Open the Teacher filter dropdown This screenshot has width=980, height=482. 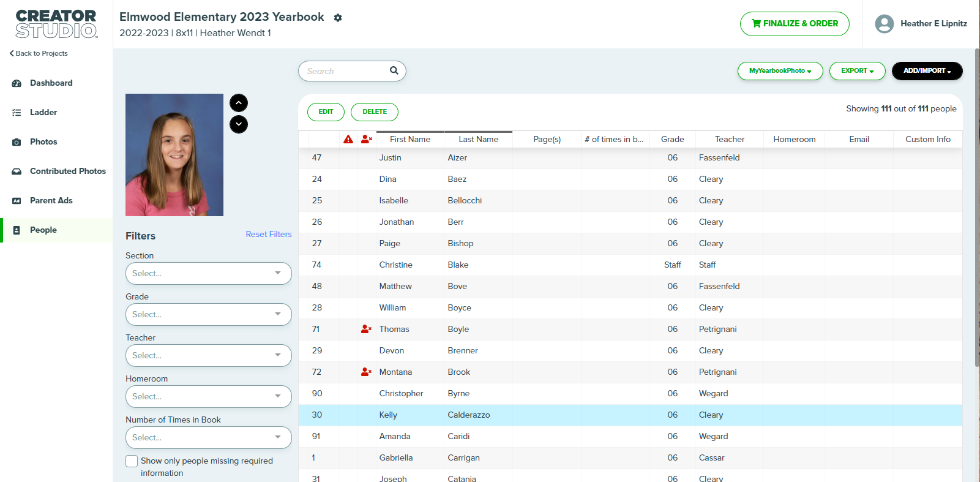(209, 355)
